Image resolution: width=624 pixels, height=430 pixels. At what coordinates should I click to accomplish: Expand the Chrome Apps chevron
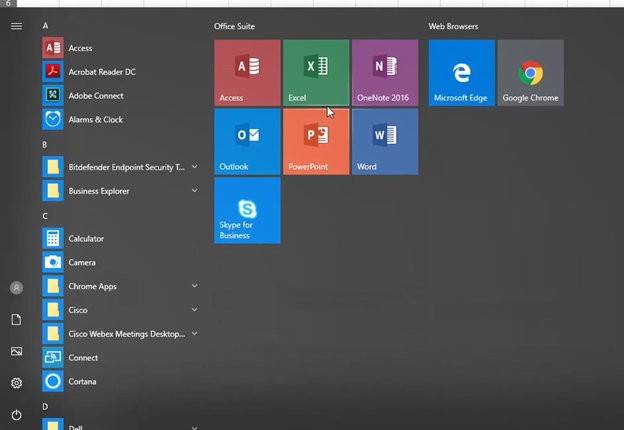[195, 286]
